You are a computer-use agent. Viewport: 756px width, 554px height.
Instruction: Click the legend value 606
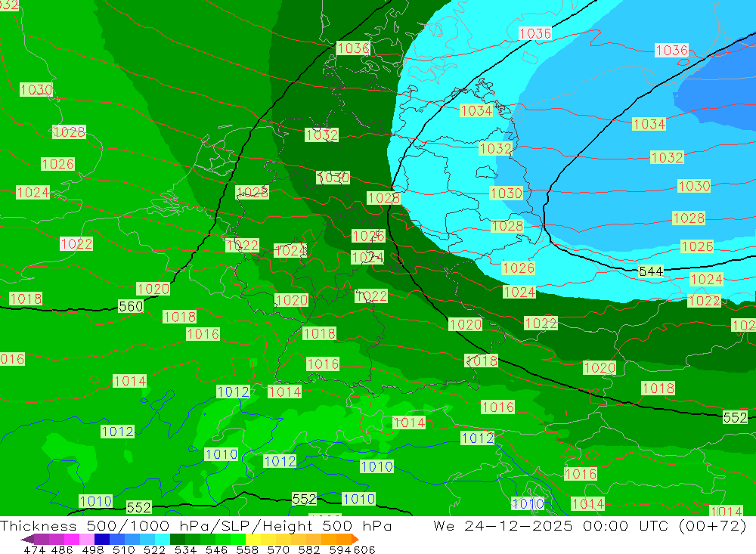click(x=364, y=549)
